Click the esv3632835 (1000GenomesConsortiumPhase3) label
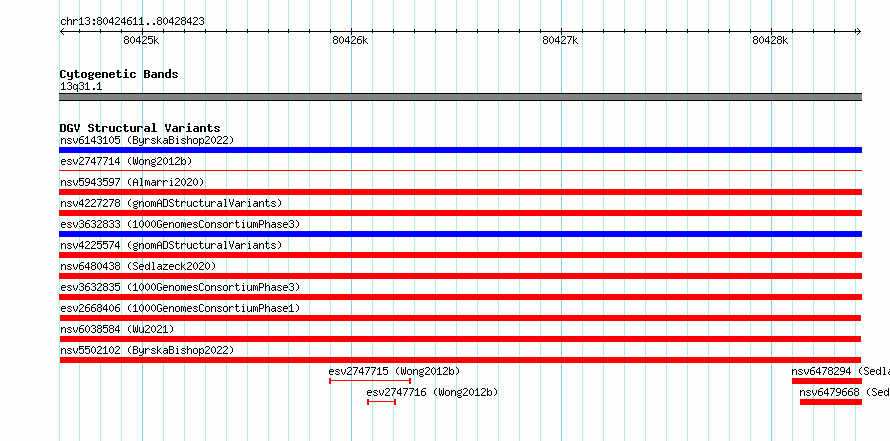Screen dimensions: 890x441 tap(180, 287)
